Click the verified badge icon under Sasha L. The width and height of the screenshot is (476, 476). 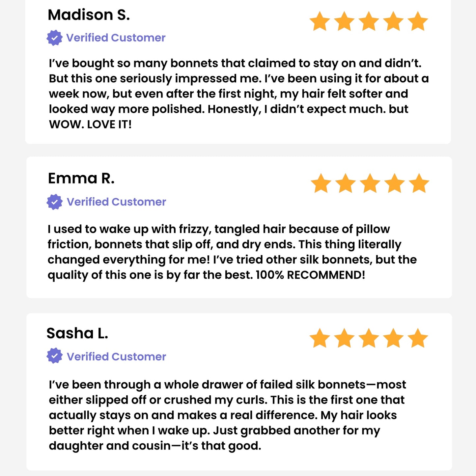coord(54,356)
